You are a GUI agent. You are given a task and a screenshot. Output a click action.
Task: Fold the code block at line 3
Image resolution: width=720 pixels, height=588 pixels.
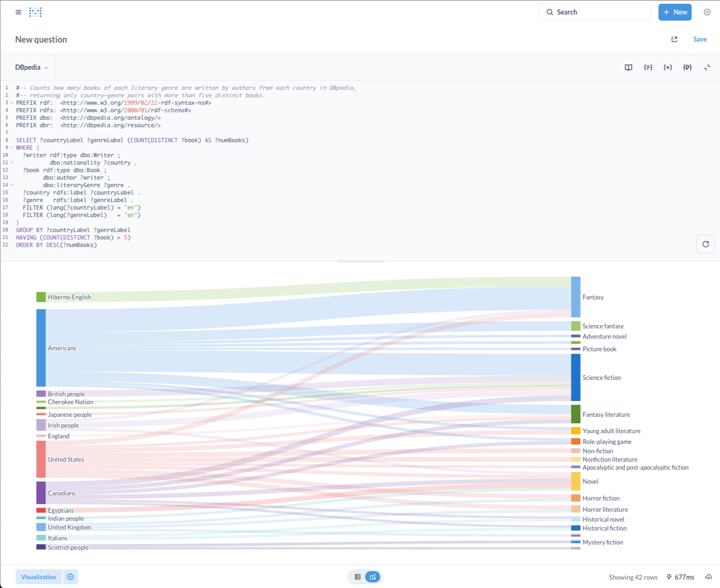[x=11, y=103]
